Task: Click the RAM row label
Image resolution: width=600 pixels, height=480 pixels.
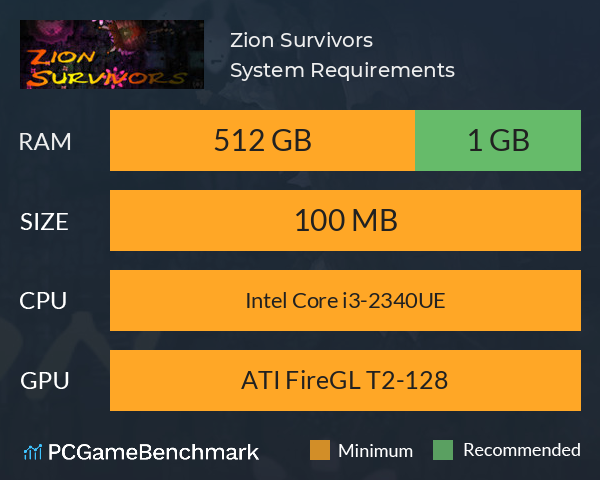Action: pos(45,142)
